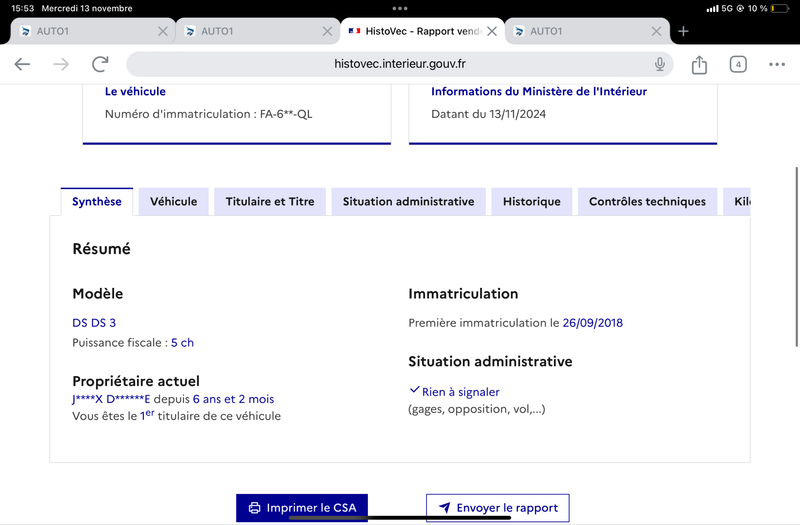Image resolution: width=800 pixels, height=525 pixels.
Task: Close the second AUTO1 tab
Action: pos(328,31)
